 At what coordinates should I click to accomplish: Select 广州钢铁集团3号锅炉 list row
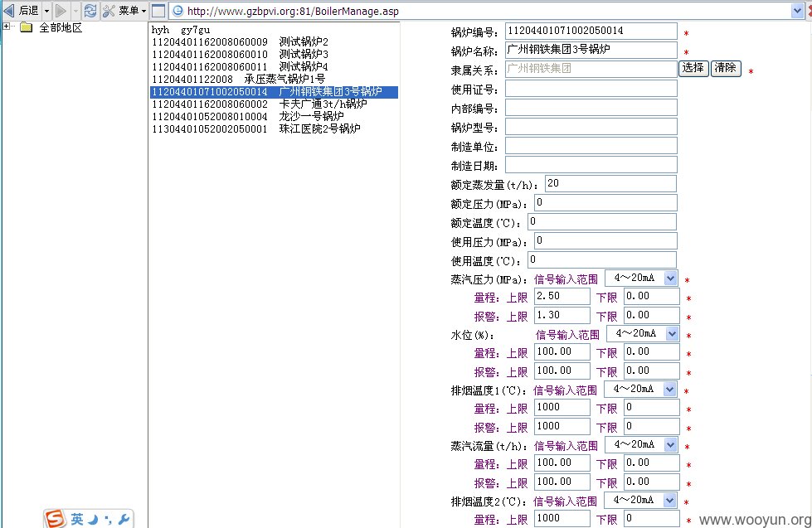click(x=274, y=92)
